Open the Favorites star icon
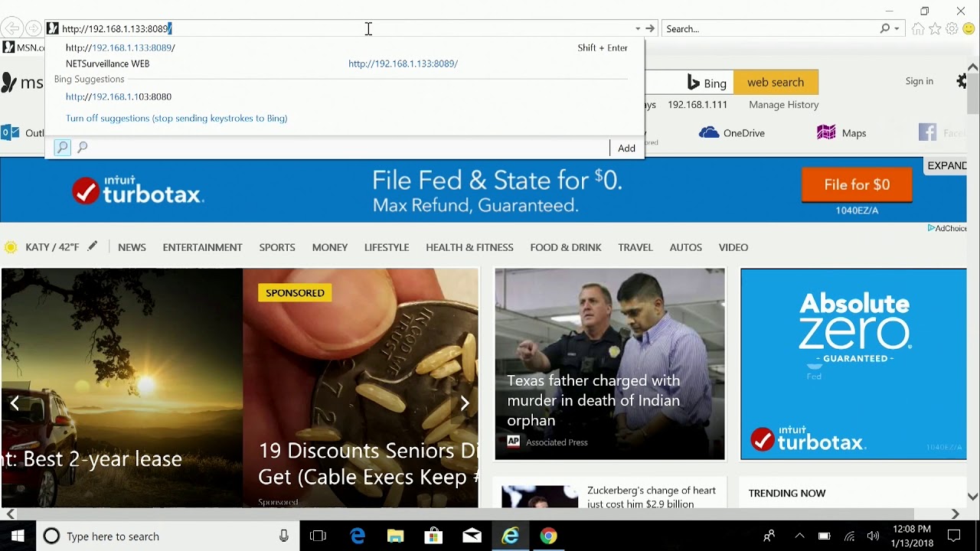980x551 pixels. coord(935,28)
